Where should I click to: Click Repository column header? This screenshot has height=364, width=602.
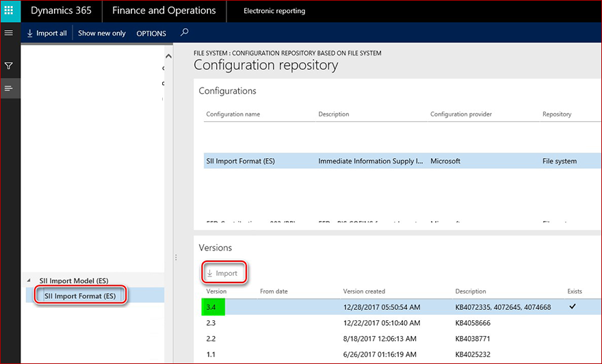[557, 114]
